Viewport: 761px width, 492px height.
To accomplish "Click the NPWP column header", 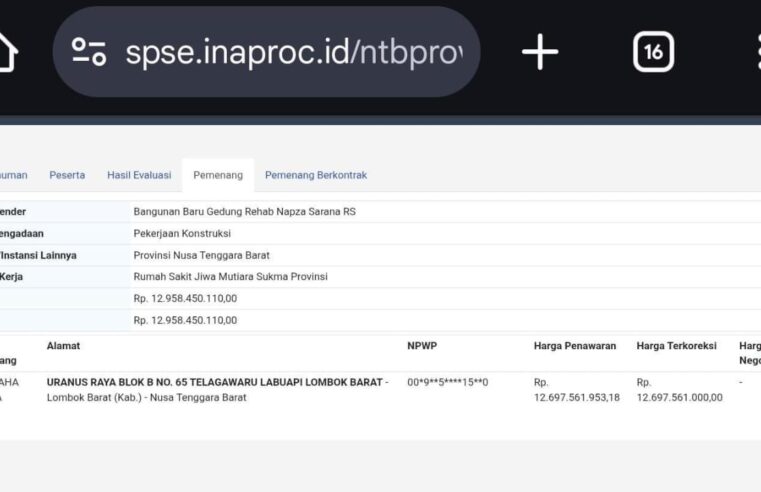I will pyautogui.click(x=422, y=346).
